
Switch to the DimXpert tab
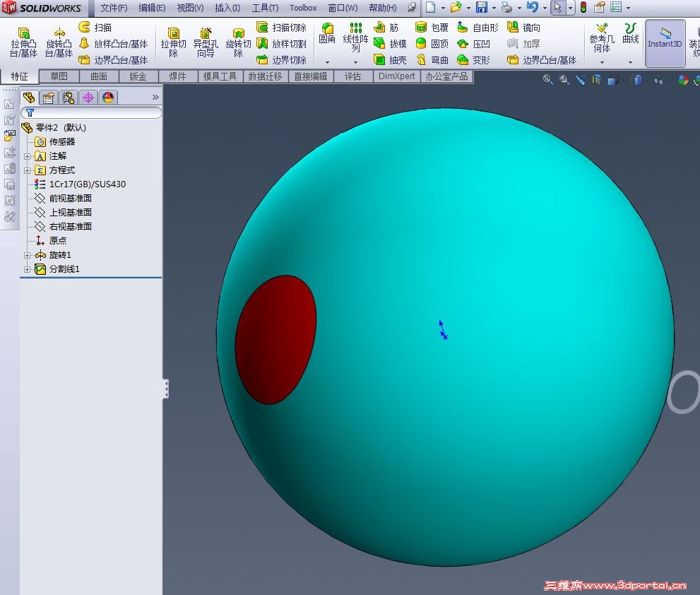tap(396, 76)
